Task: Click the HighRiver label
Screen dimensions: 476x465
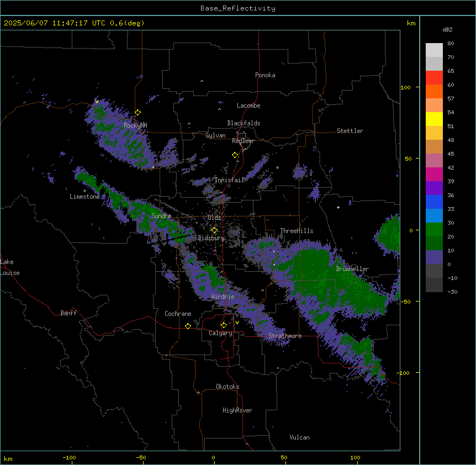Action: click(x=237, y=410)
